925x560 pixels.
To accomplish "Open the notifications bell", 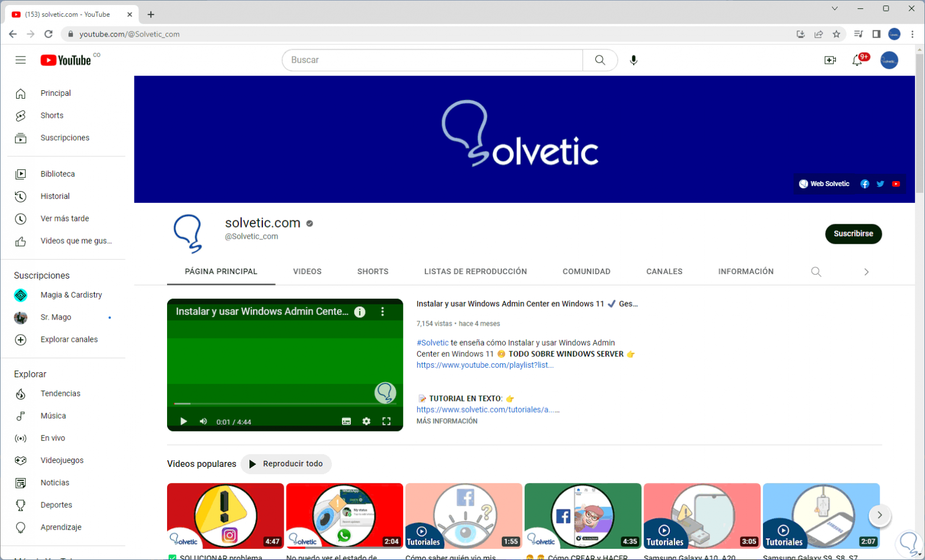I will pyautogui.click(x=857, y=60).
